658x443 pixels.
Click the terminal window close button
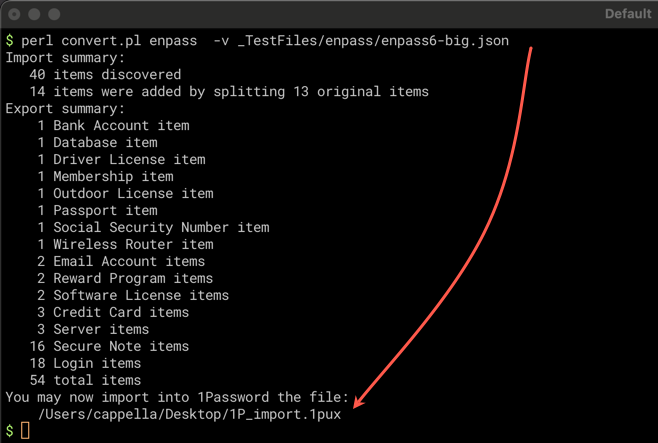tap(13, 15)
